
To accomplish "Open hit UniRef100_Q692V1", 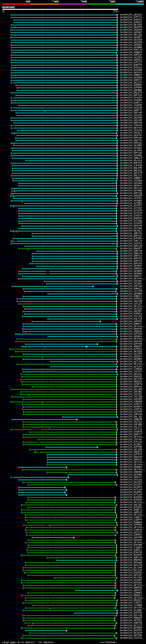I will tap(131, 72).
